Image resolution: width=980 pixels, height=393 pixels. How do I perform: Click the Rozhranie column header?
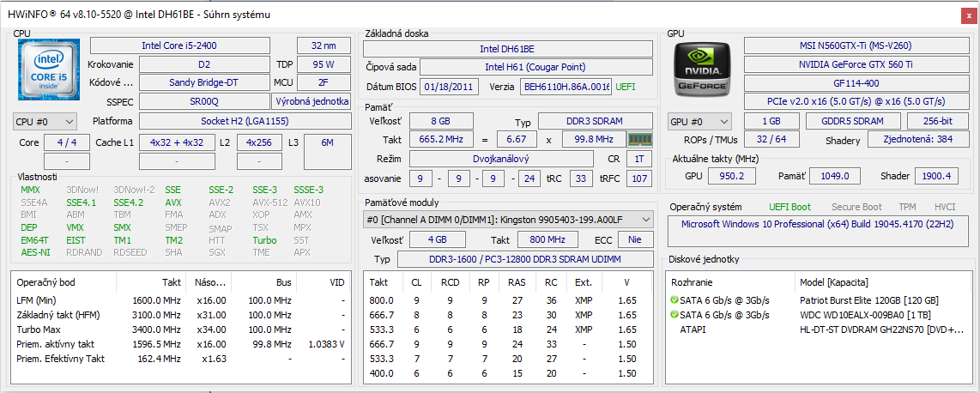coord(731,281)
